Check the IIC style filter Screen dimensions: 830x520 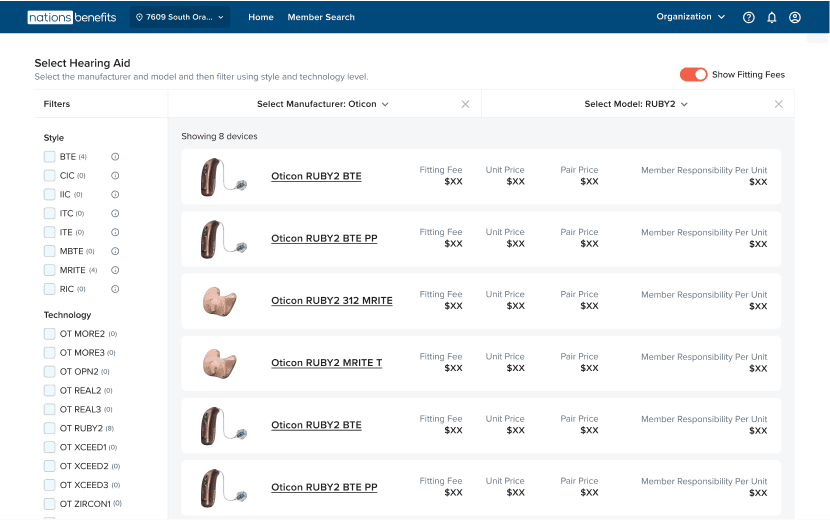tap(50, 194)
